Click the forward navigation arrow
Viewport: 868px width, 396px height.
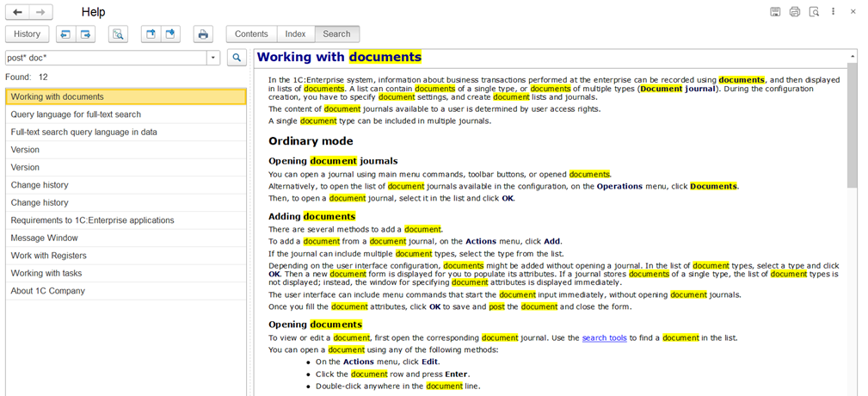[x=40, y=12]
